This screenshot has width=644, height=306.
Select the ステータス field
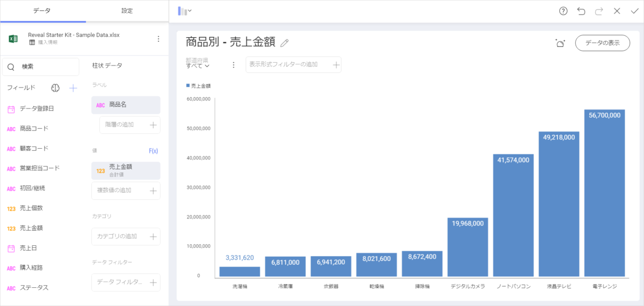[28, 288]
